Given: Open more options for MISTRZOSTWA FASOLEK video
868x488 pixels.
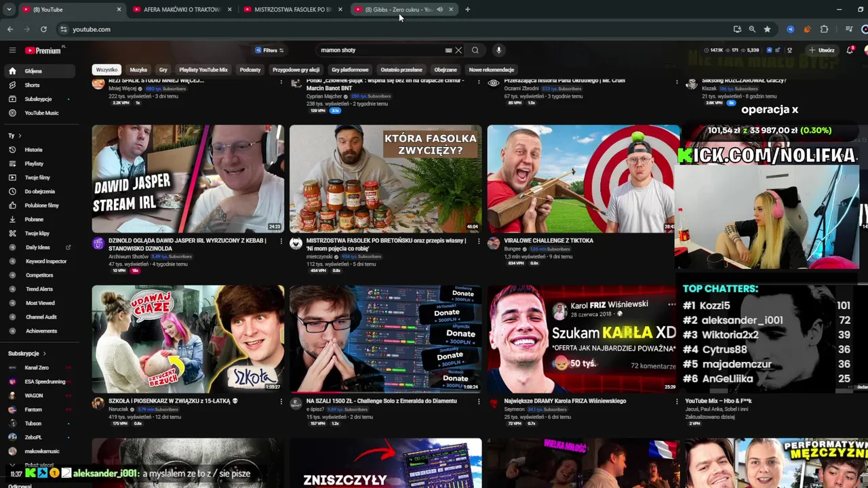Looking at the screenshot, I should click(x=479, y=241).
